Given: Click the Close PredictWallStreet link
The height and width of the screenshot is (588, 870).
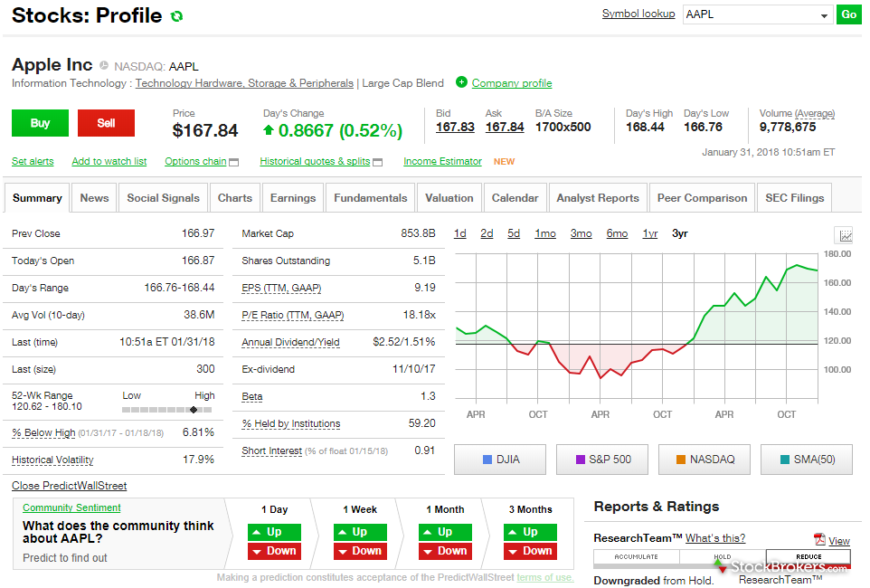Looking at the screenshot, I should [x=70, y=486].
